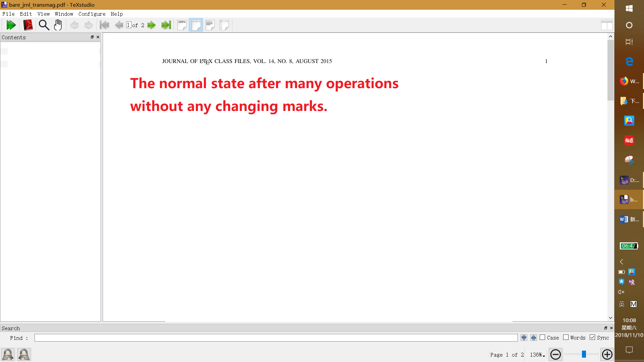The width and height of the screenshot is (644, 362).
Task: Click first lock icon in status bar
Action: pyautogui.click(x=8, y=354)
